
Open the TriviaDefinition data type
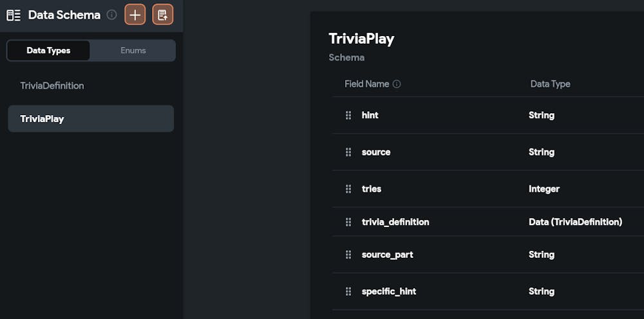(x=52, y=86)
